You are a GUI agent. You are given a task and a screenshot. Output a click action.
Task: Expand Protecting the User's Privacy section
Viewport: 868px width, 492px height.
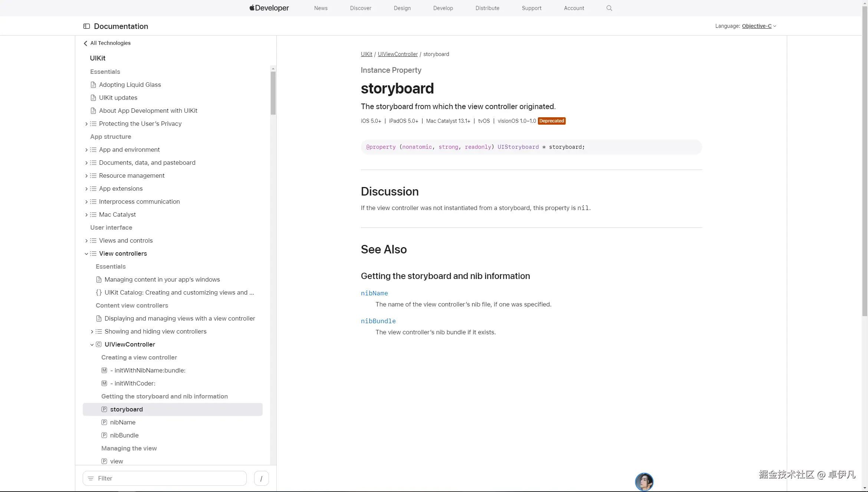(x=86, y=124)
